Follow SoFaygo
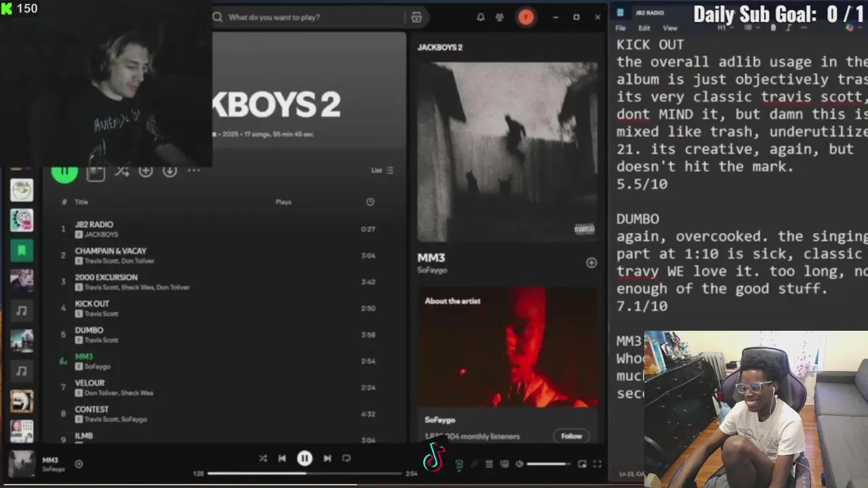This screenshot has width=868, height=488. (571, 436)
